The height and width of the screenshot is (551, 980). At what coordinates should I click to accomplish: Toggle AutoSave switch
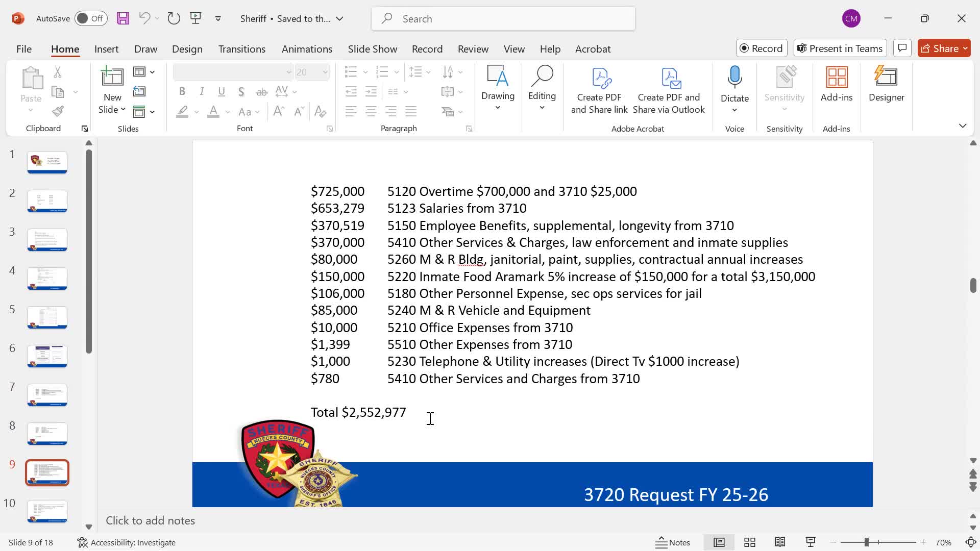tap(91, 19)
